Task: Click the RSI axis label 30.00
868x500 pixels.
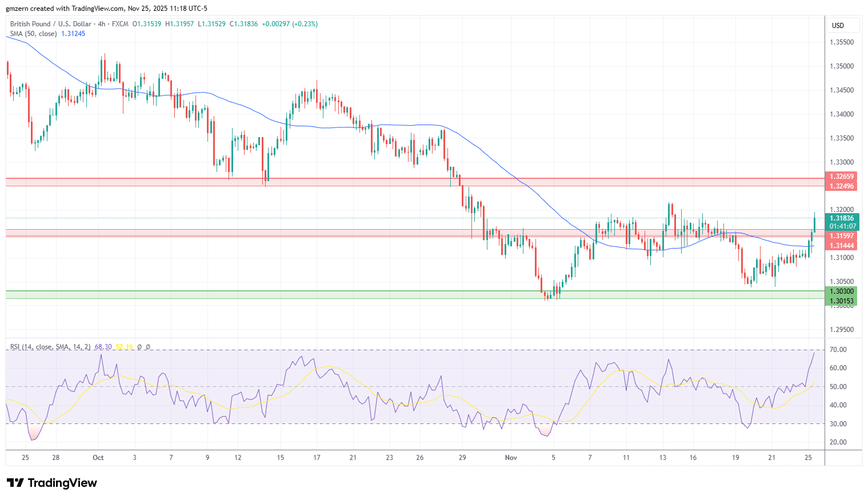Action: 838,424
